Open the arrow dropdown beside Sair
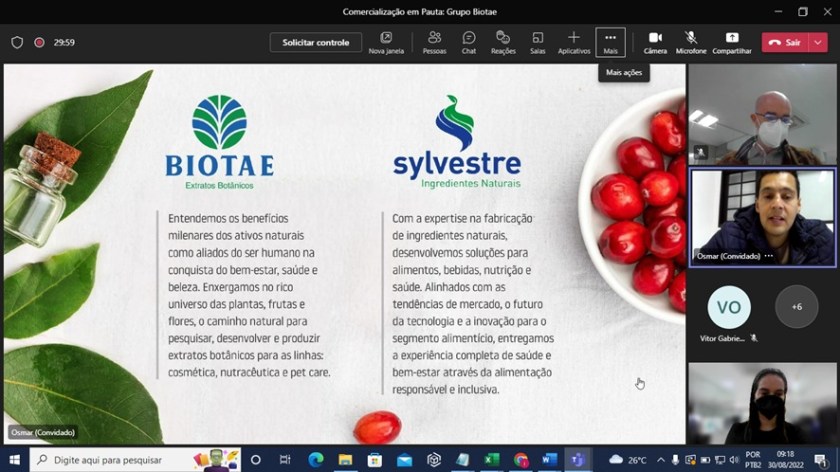This screenshot has width=840, height=472. tap(819, 42)
